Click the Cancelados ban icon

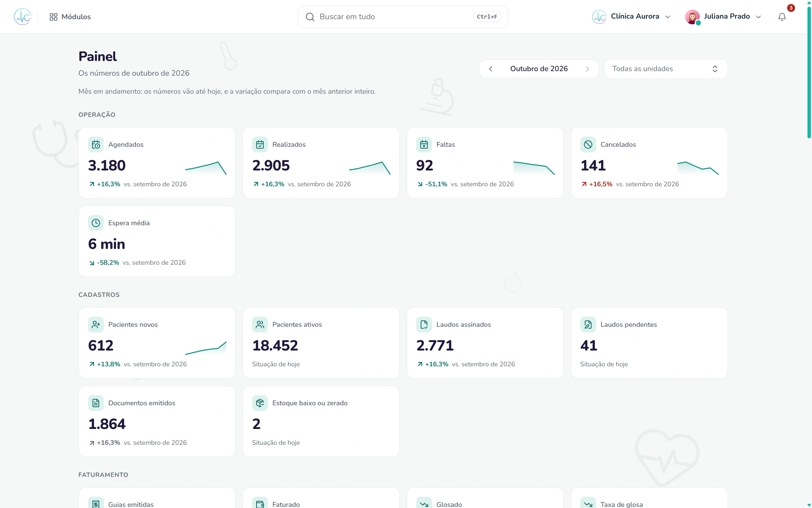click(588, 144)
